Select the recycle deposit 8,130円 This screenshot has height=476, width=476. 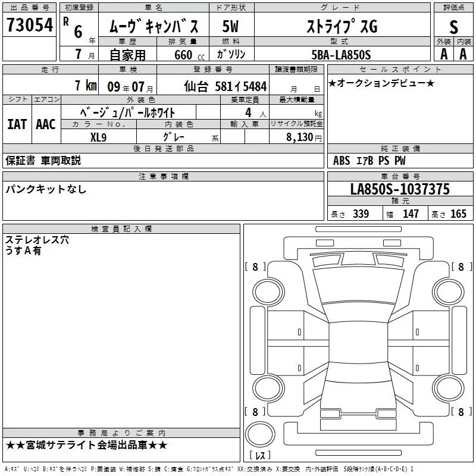pyautogui.click(x=304, y=137)
